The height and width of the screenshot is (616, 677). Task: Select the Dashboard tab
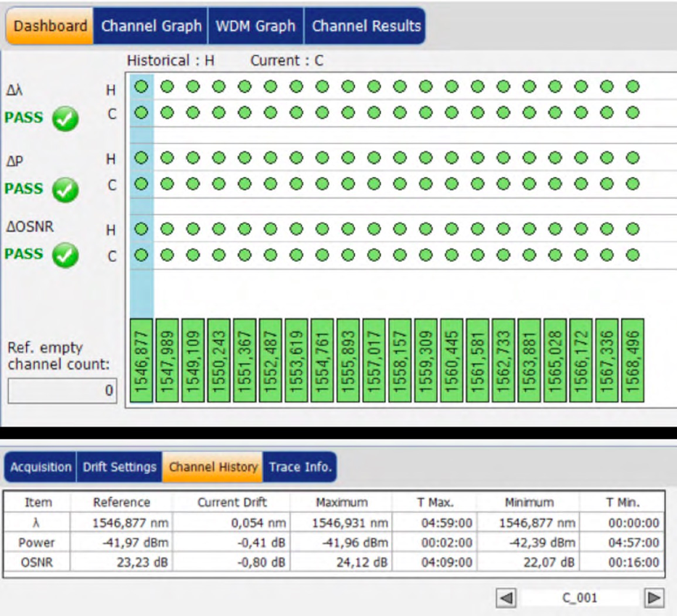[50, 26]
